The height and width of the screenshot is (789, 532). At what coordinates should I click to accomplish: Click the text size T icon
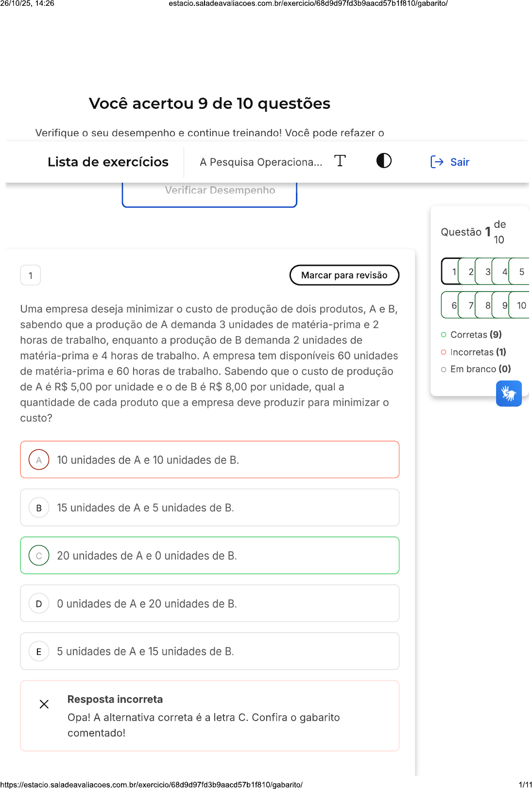(340, 161)
